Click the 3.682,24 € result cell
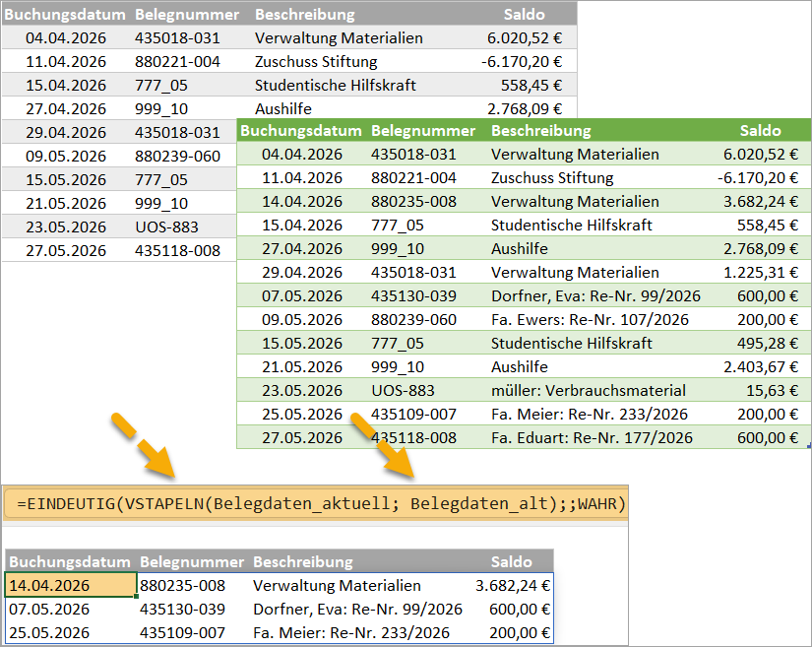This screenshot has height=647, width=812. [x=513, y=585]
